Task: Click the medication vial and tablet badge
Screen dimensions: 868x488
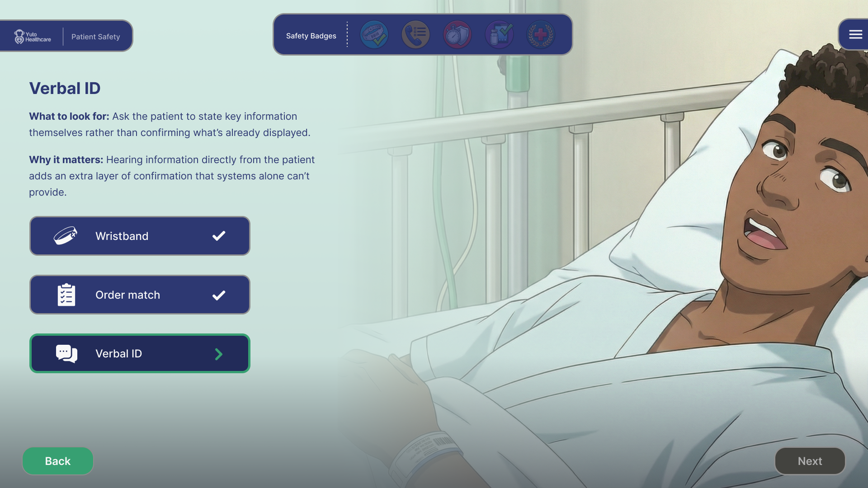Action: (x=499, y=35)
